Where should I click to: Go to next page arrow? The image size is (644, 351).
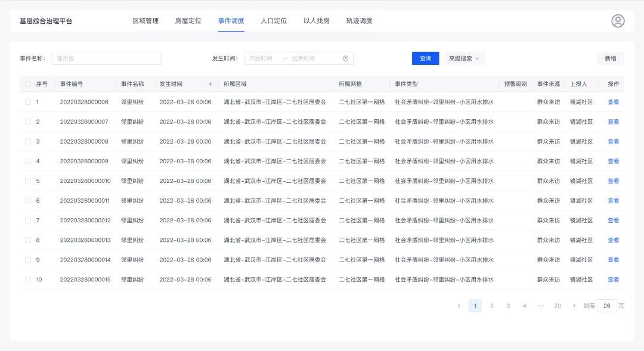point(574,306)
